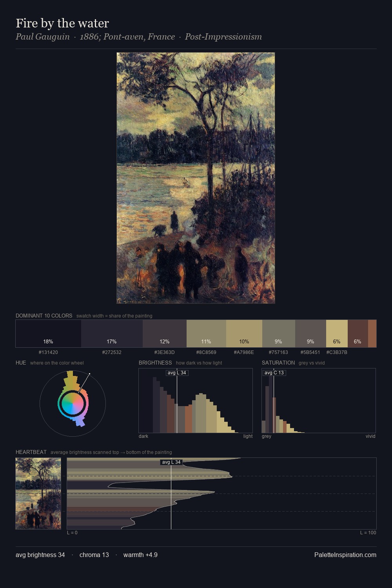Click the hue color wheel center
The height and width of the screenshot is (588, 392).
click(x=73, y=403)
